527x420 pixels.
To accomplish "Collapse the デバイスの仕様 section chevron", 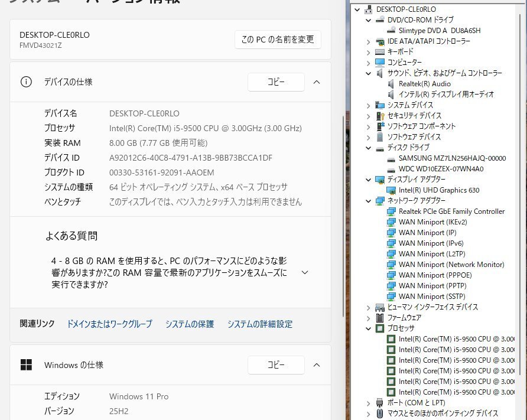I will (x=317, y=82).
